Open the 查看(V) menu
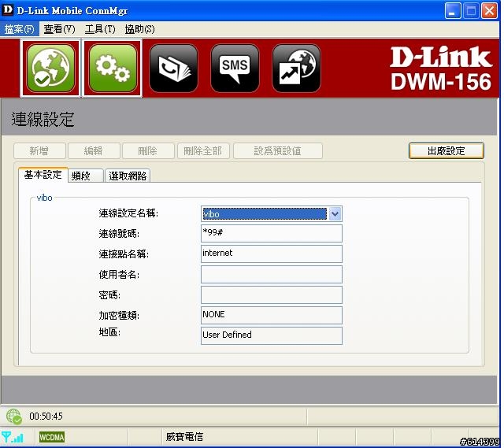 tap(60, 29)
